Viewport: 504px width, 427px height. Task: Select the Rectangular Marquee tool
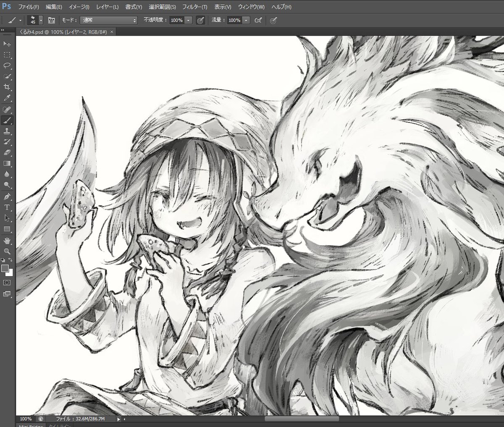pos(7,55)
